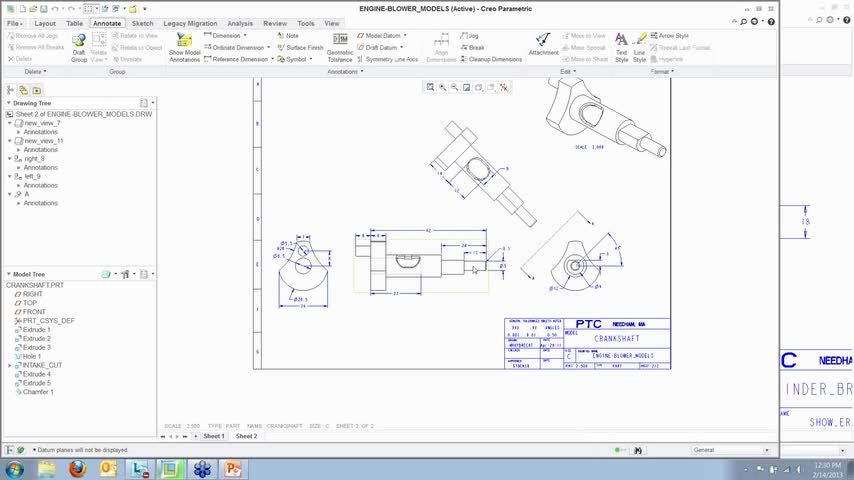This screenshot has width=854, height=480.
Task: Open the Legacy Migration tab
Action: 190,23
